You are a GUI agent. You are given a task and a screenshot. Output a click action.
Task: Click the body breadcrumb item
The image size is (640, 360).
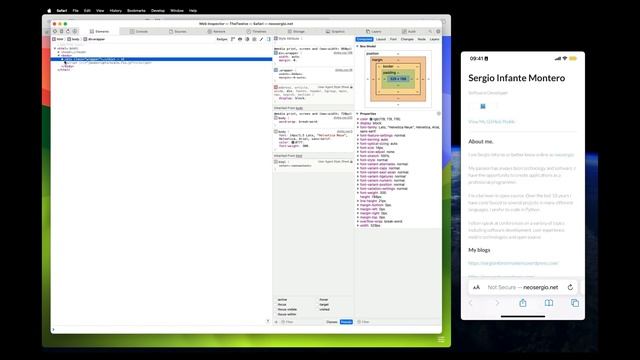click(73, 39)
